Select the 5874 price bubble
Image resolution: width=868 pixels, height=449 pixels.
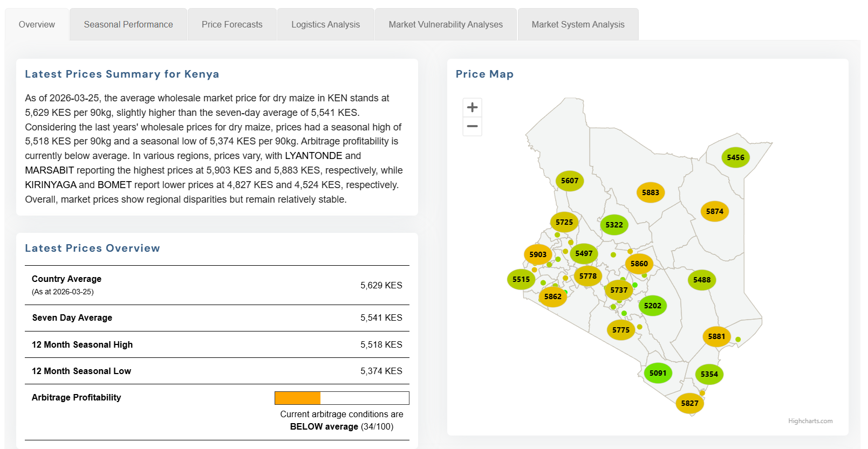714,211
